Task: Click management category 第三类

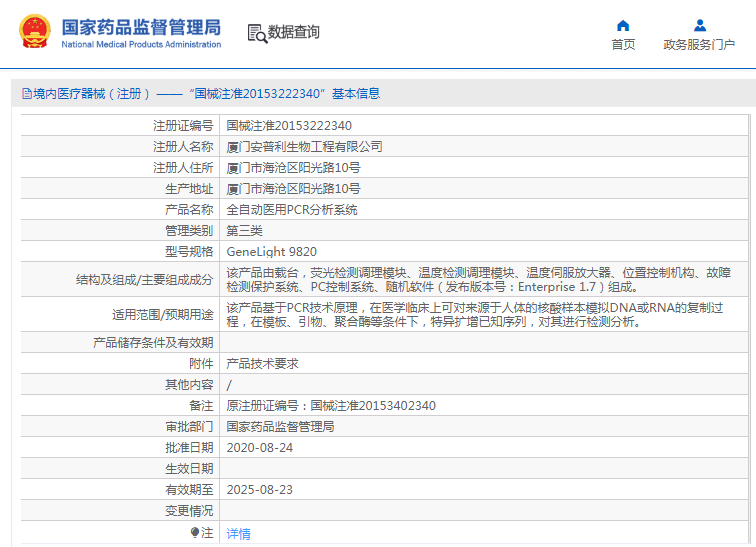Action: 244,230
